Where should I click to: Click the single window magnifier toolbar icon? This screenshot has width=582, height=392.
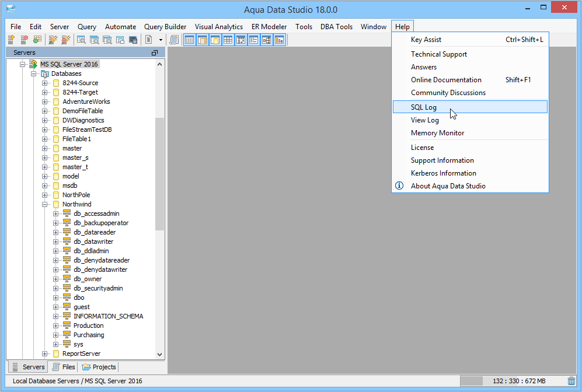[x=81, y=40]
